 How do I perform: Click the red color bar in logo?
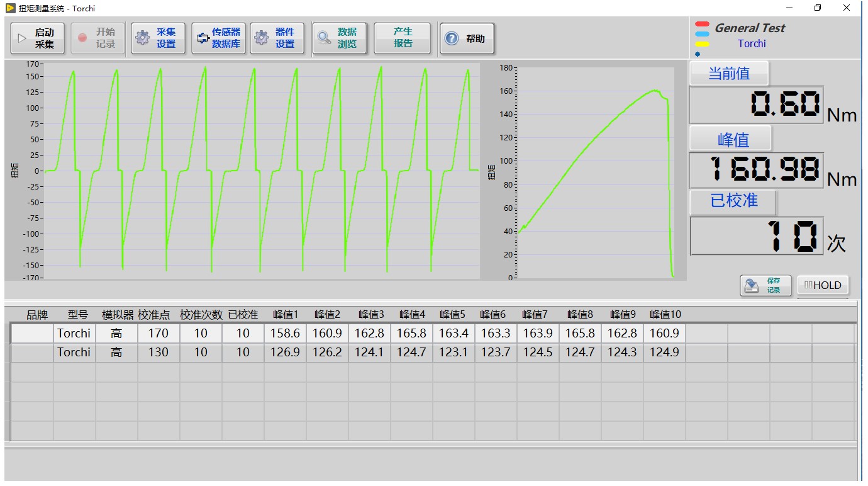point(702,25)
